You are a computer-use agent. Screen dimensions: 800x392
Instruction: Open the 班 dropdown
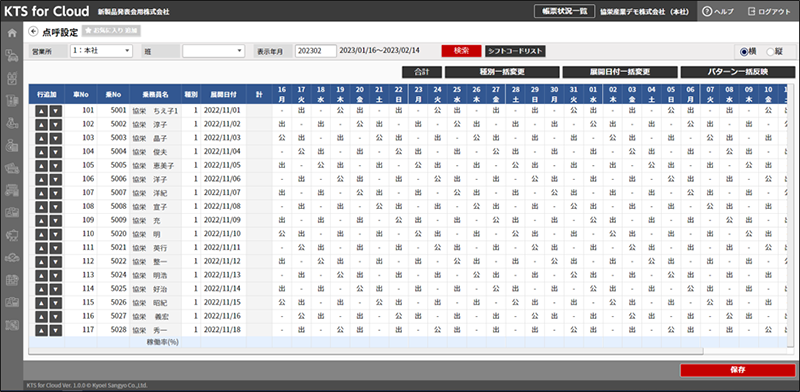214,51
